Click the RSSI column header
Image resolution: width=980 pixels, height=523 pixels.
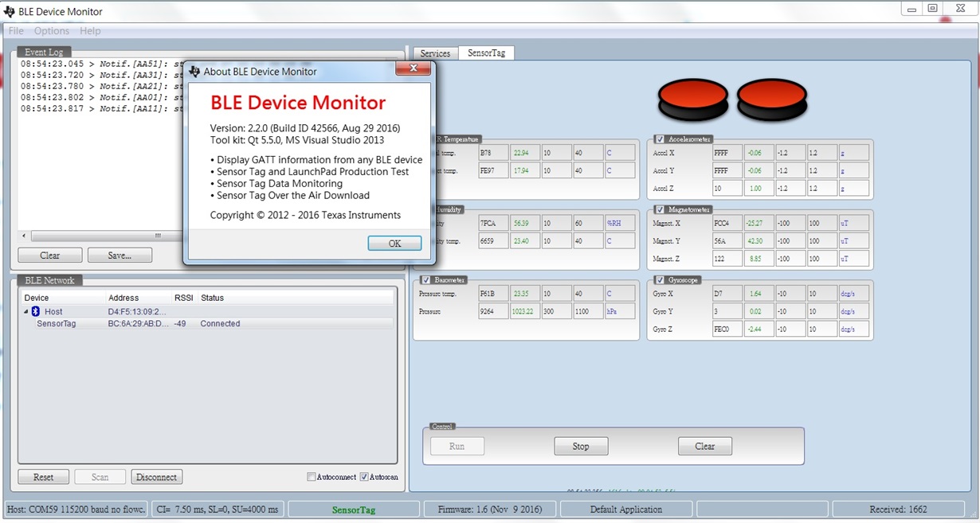184,298
